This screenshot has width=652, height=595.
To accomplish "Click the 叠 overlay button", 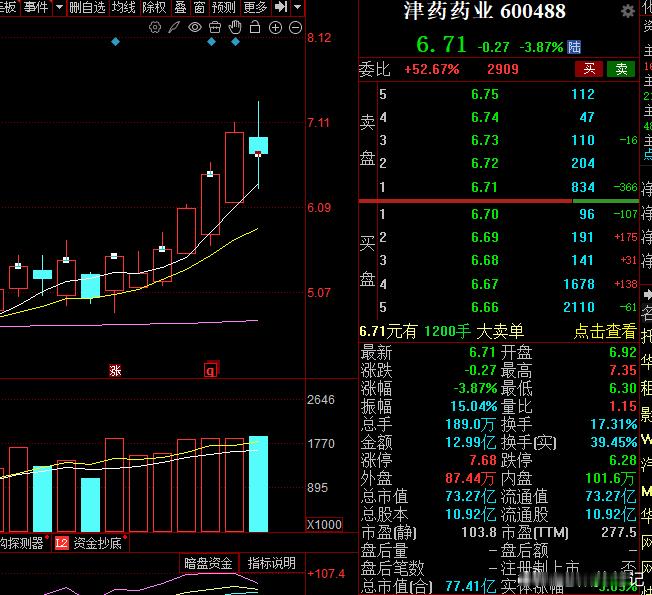I will tap(180, 7).
